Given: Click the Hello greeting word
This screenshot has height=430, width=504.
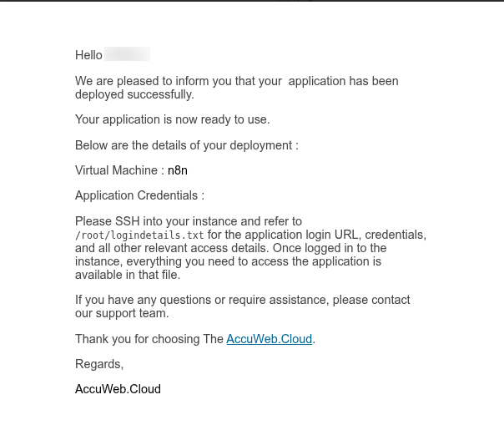Looking at the screenshot, I should click(88, 55).
